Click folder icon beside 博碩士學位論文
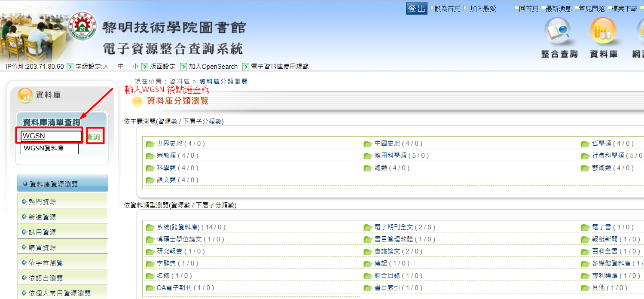Screen dimensions: 644x299 tap(150, 240)
